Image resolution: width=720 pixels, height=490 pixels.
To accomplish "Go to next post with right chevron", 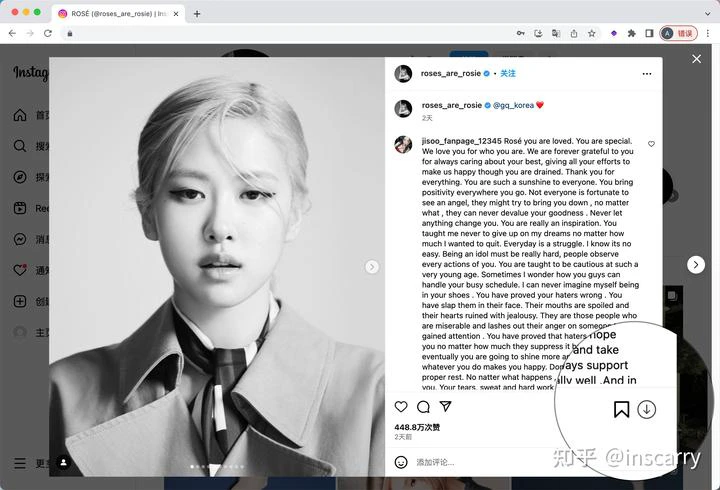I will pos(696,265).
